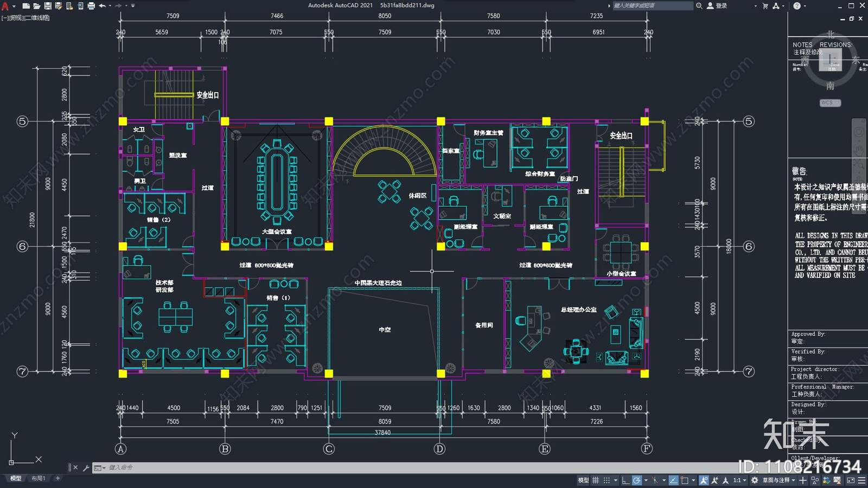Click the ViewCube top face

(831, 59)
